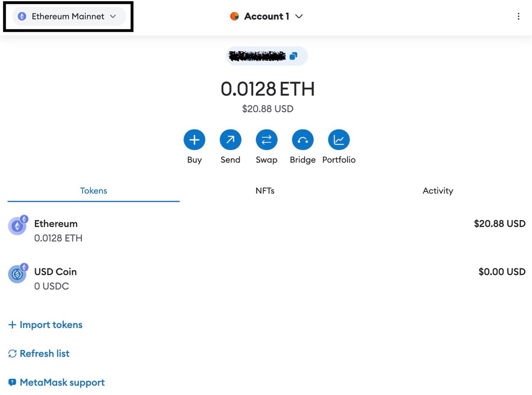Click the Send arrow icon
Viewport: 532px width, 395px height.
[x=230, y=140]
